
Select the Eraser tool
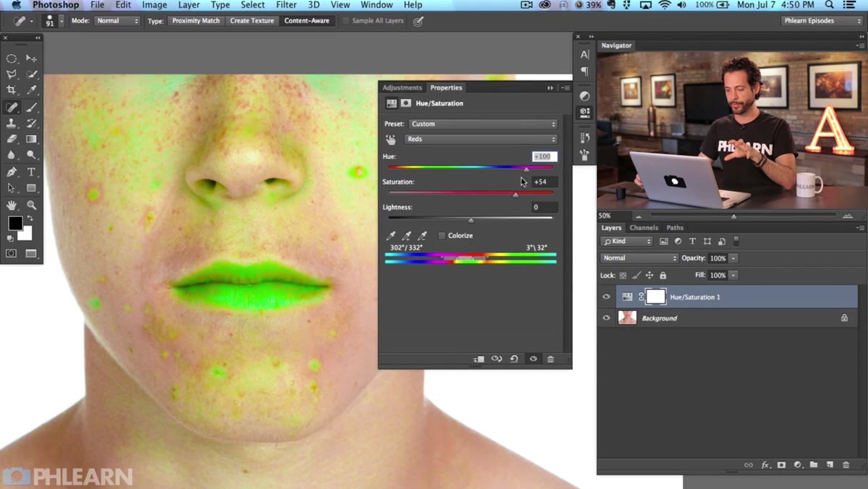[x=12, y=139]
